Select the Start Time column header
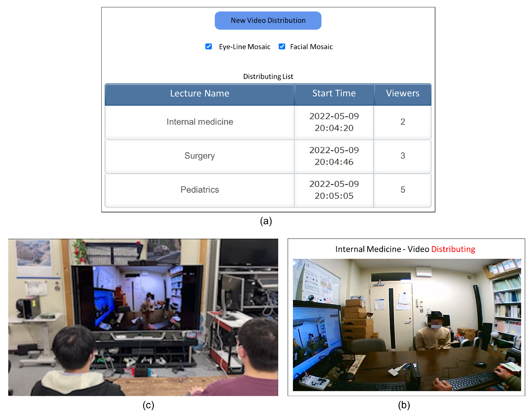This screenshot has height=416, width=532. (334, 94)
